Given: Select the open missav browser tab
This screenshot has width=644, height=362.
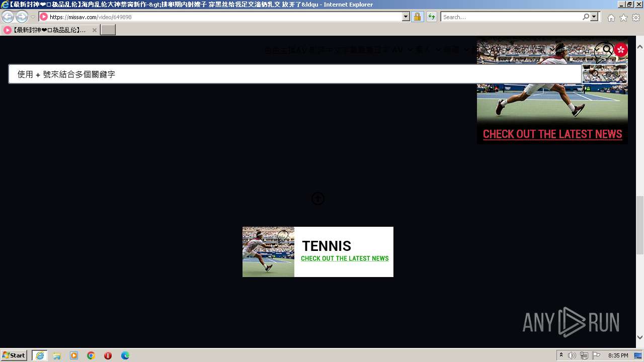Looking at the screenshot, I should pyautogui.click(x=49, y=30).
